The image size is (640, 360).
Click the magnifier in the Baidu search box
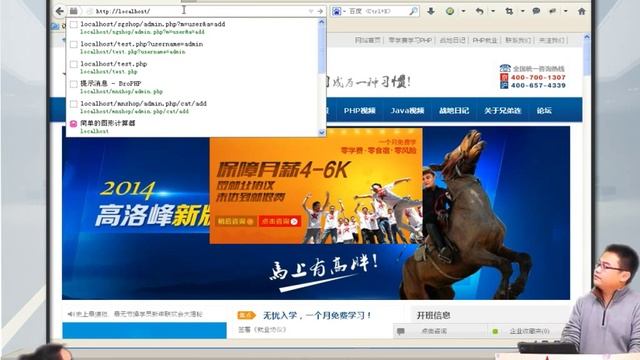click(413, 11)
